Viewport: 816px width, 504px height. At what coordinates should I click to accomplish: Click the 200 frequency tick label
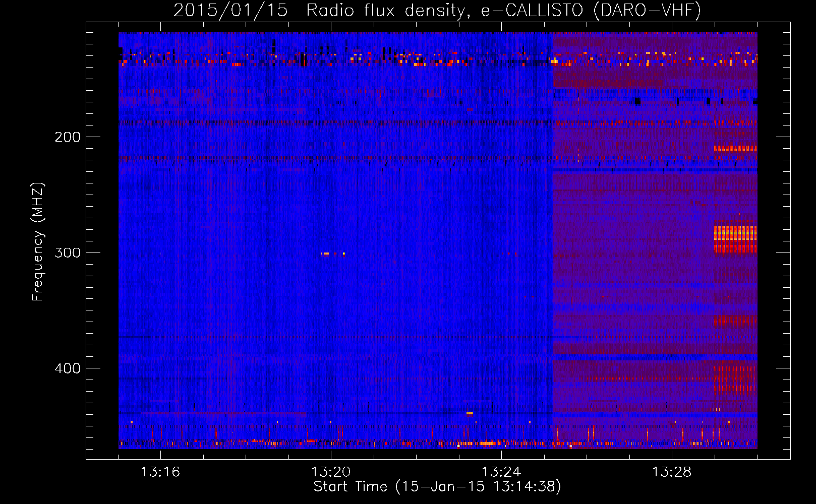[x=68, y=137]
